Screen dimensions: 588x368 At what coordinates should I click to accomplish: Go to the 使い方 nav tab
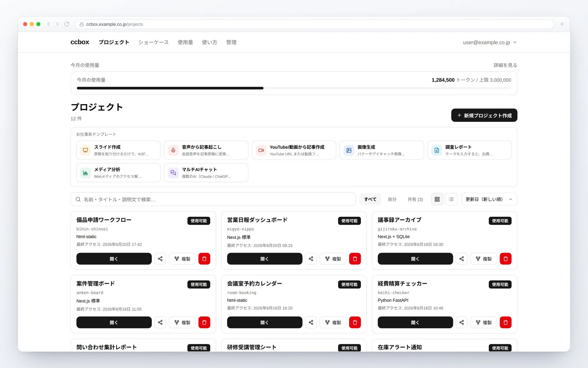pyautogui.click(x=210, y=42)
